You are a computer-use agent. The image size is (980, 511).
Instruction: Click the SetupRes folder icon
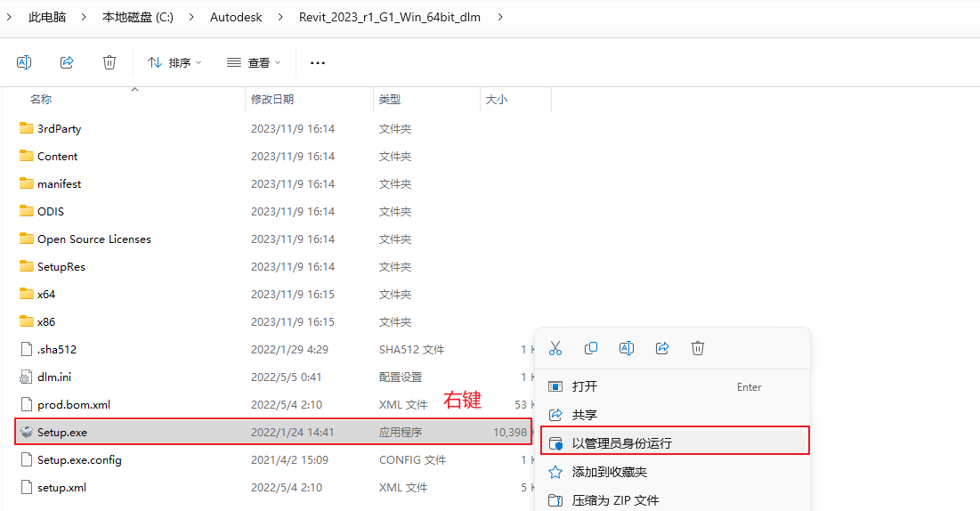[26, 266]
